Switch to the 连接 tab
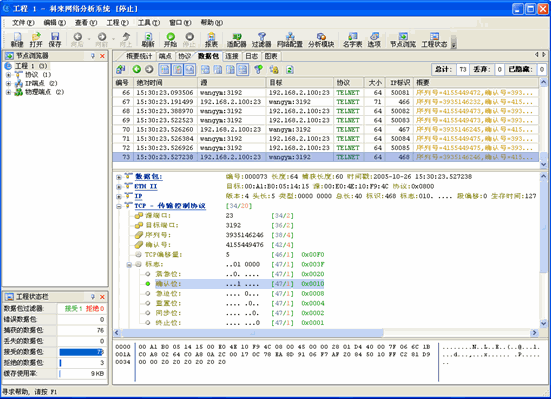This screenshot has height=399, width=551. coord(232,56)
